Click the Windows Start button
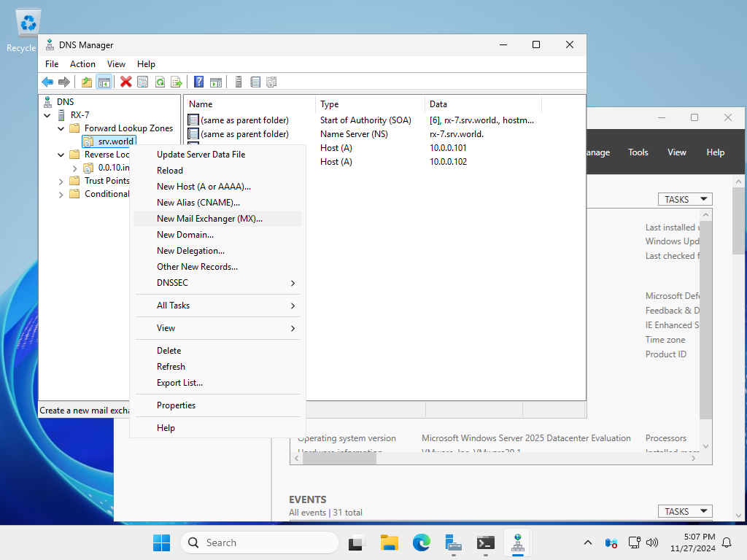Image resolution: width=747 pixels, height=560 pixels. pos(161,542)
